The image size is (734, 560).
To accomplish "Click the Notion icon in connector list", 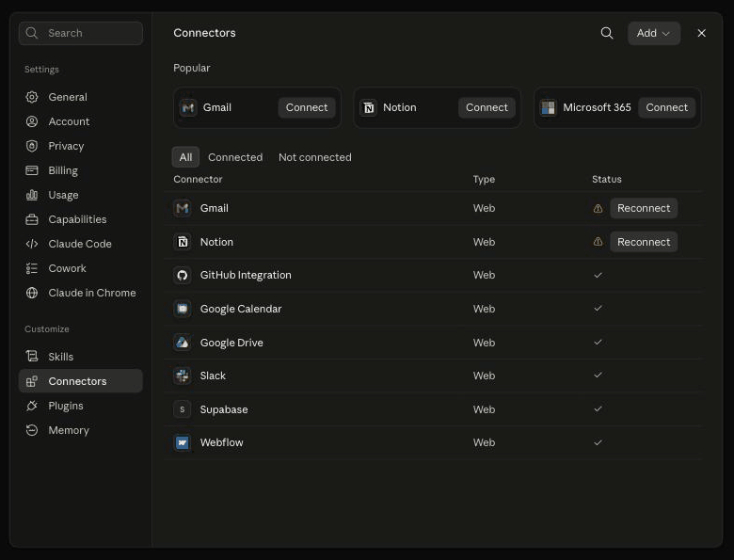I will 183,242.
